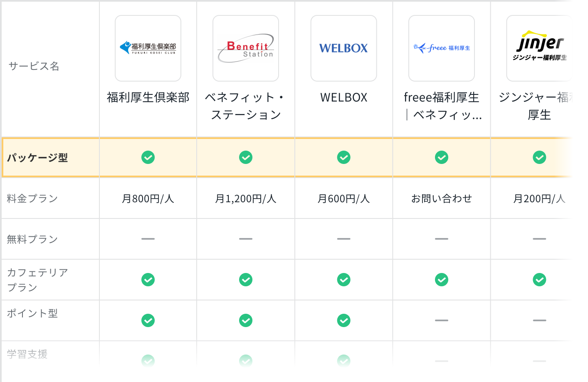
Task: Select the highlighted パッケージ型 row header
Action: [x=37, y=158]
